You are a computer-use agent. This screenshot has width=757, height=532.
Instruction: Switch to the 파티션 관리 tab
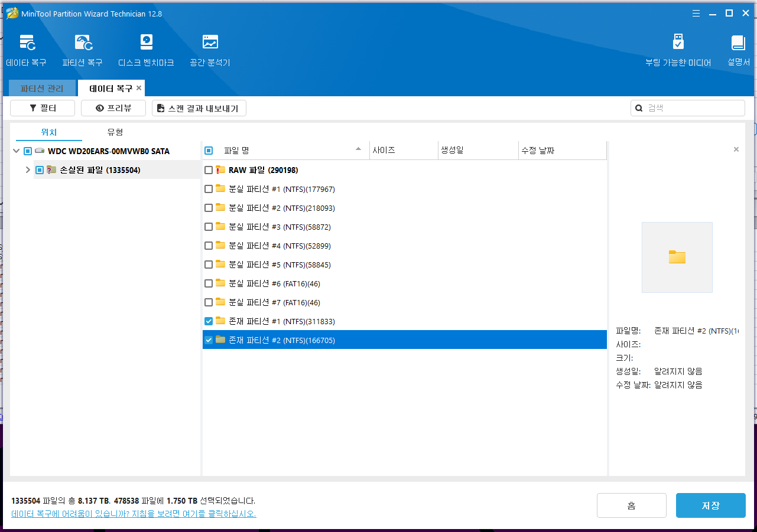click(x=42, y=88)
